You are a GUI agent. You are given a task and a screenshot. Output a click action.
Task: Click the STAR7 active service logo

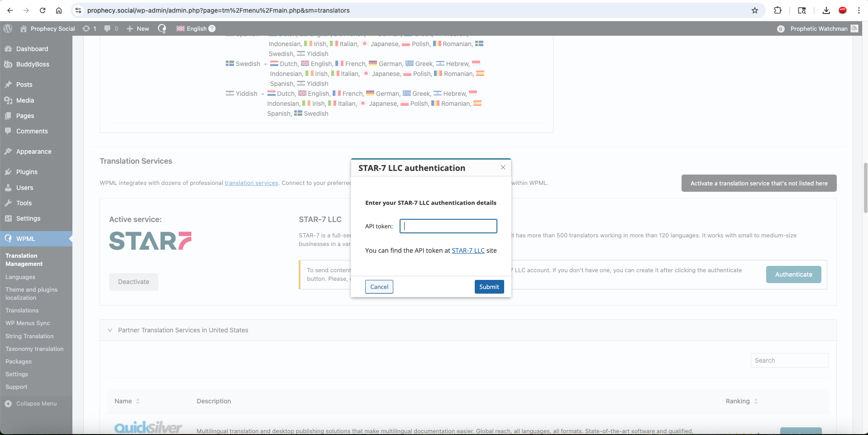point(150,241)
